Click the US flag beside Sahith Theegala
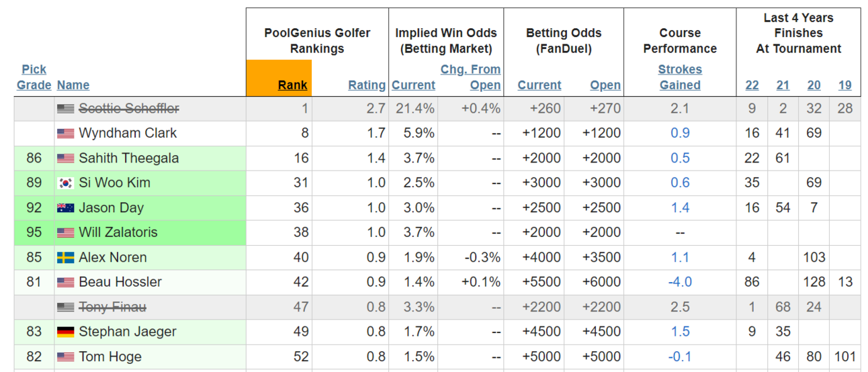868x372 pixels. tap(65, 158)
